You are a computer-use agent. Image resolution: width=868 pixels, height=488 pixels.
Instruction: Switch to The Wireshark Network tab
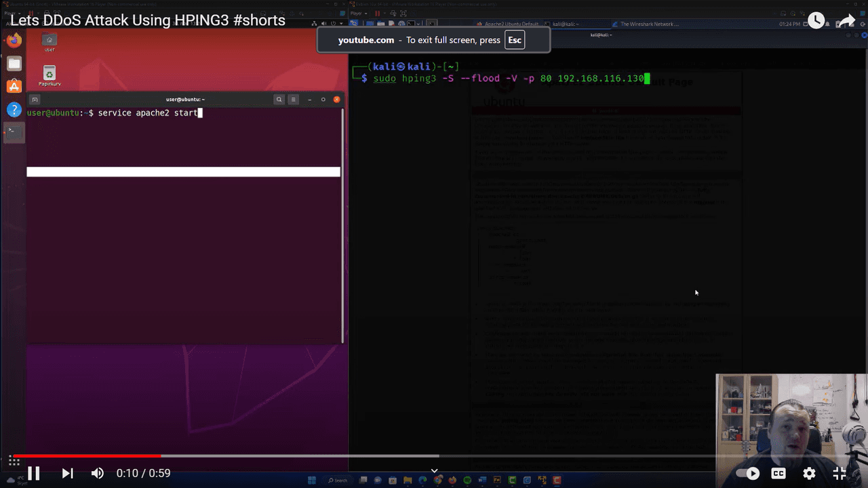pos(649,24)
